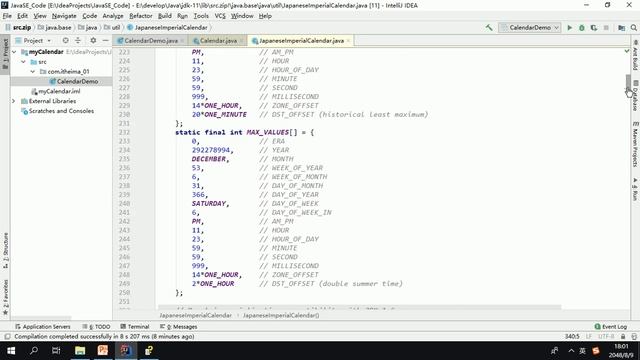This screenshot has height=360, width=640.
Task: Click UTF-8 encoding in status bar
Action: coord(606,336)
